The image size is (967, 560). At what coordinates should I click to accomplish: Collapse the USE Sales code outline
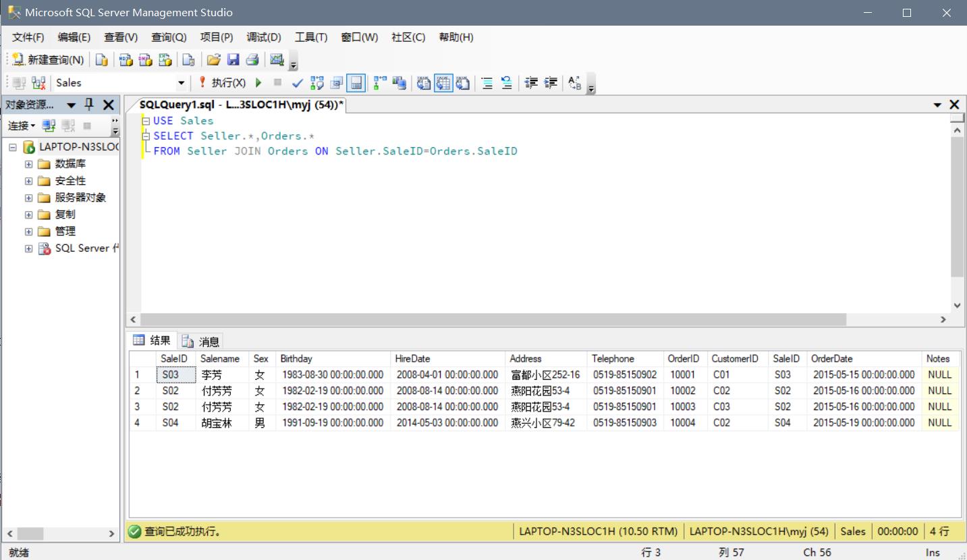(146, 121)
